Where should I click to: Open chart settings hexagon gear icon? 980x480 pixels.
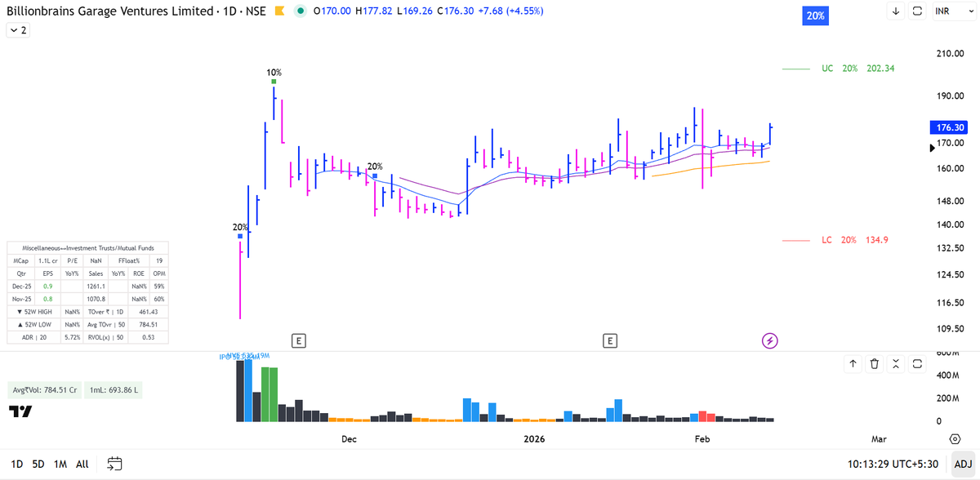click(955, 438)
